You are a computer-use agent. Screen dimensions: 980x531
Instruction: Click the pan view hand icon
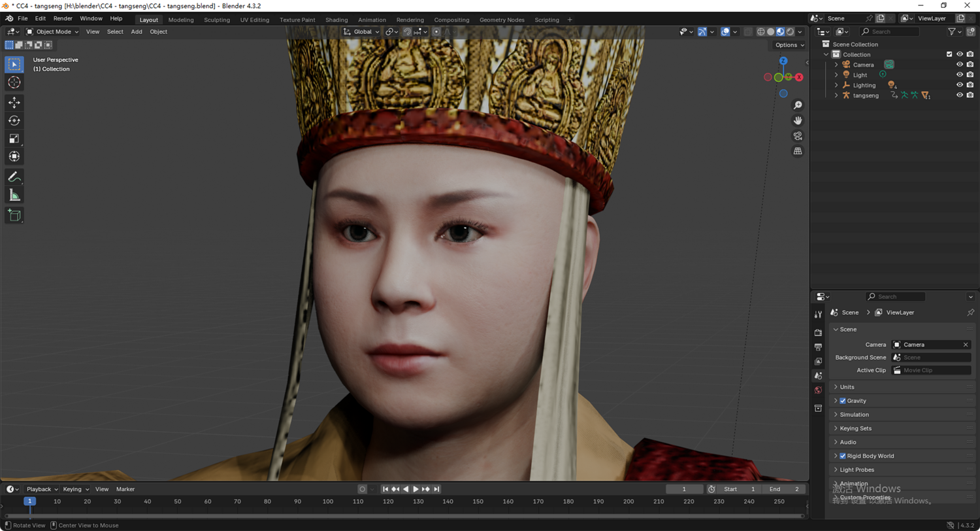[x=798, y=120]
